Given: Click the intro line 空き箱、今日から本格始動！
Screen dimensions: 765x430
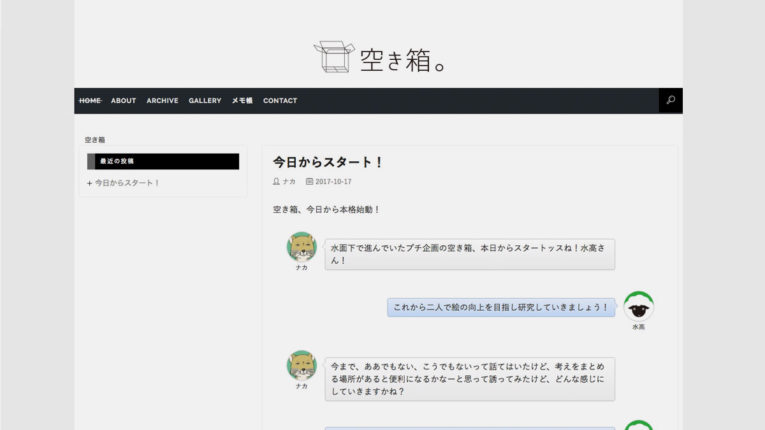Looking at the screenshot, I should coord(326,209).
